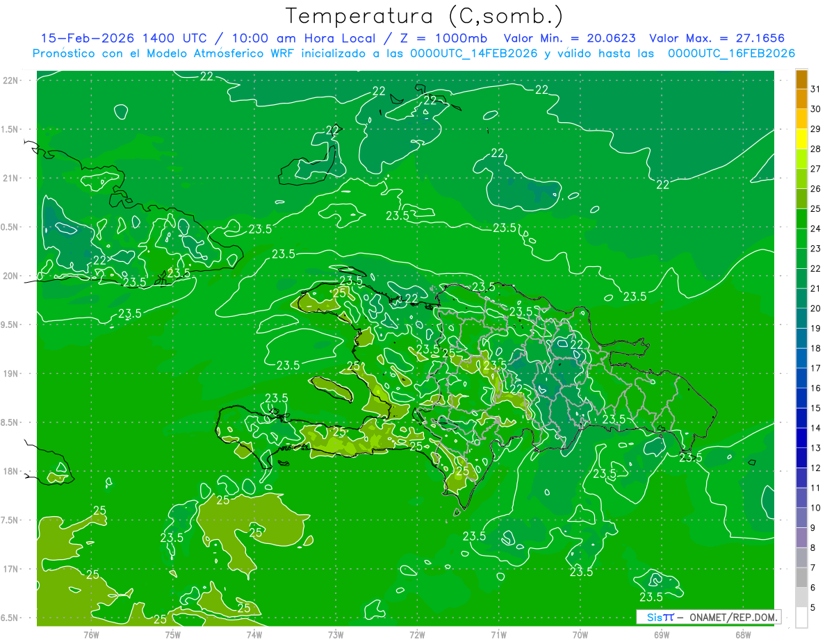Click the colorbar swatch between 20 and 21

pos(801,299)
